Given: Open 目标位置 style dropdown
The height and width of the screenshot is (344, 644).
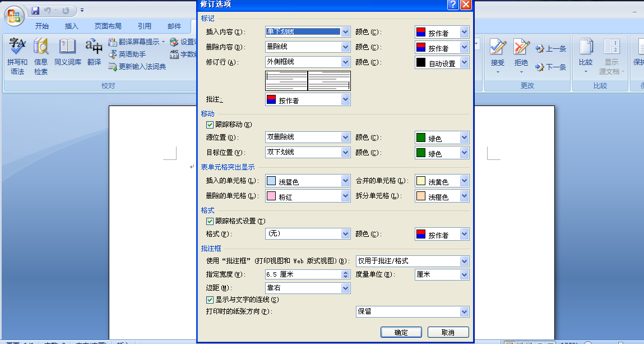Looking at the screenshot, I should (x=308, y=153).
